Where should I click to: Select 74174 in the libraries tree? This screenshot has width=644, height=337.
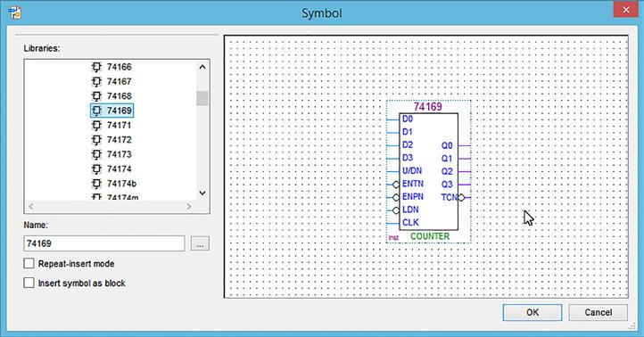coord(120,169)
